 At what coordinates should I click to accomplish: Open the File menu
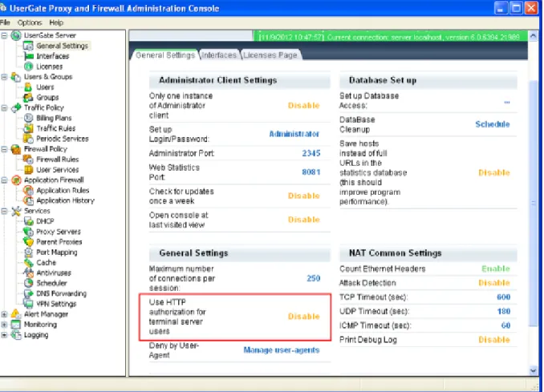click(x=5, y=22)
